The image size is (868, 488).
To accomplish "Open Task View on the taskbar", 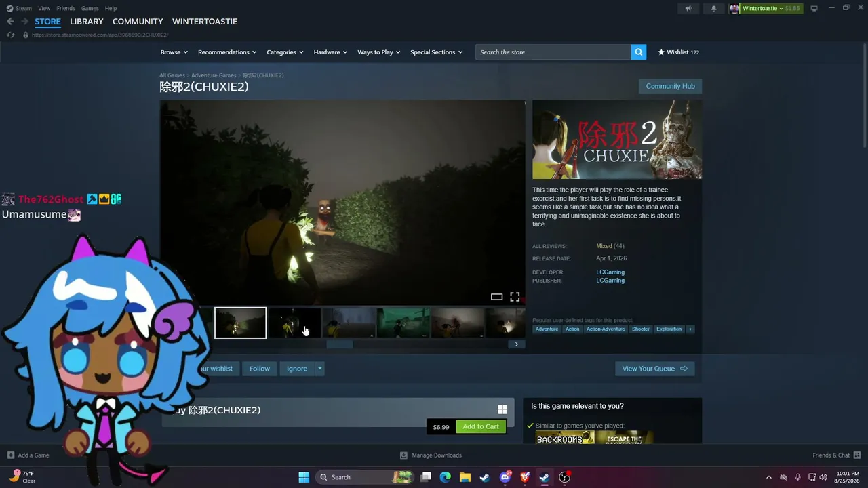I will [426, 477].
